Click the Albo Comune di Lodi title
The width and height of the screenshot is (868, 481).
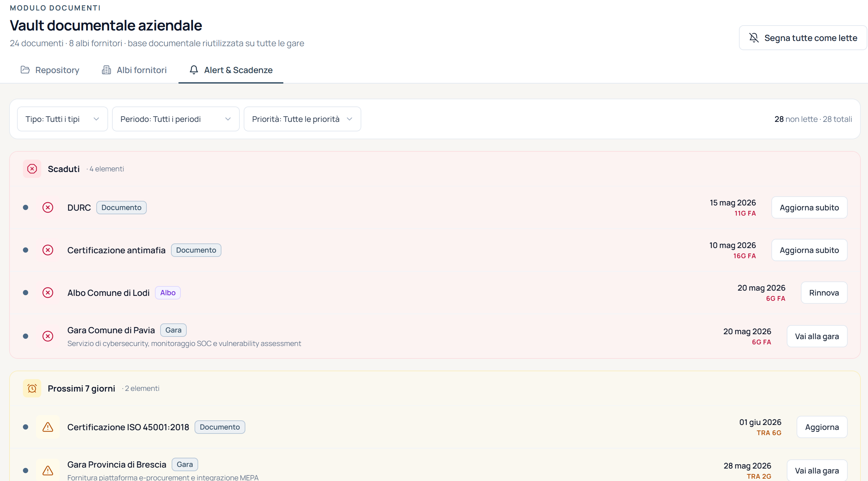coord(108,293)
